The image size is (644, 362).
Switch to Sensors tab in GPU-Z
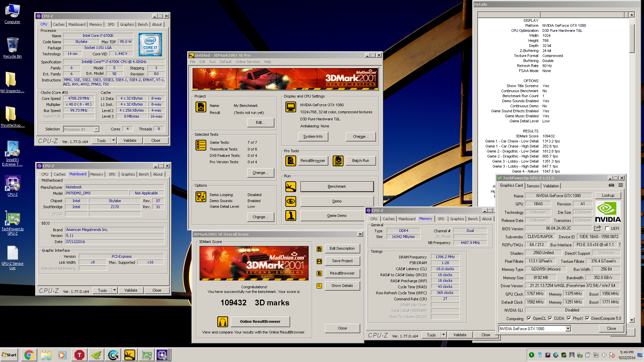click(x=533, y=186)
